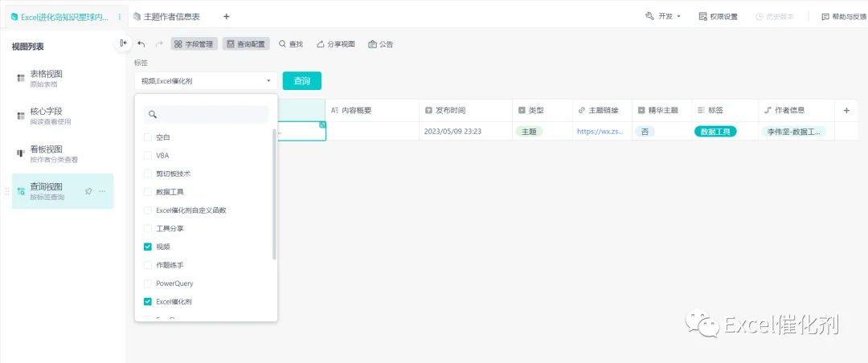868x363 pixels.
Task: Check the 作题练手 option
Action: click(x=148, y=265)
